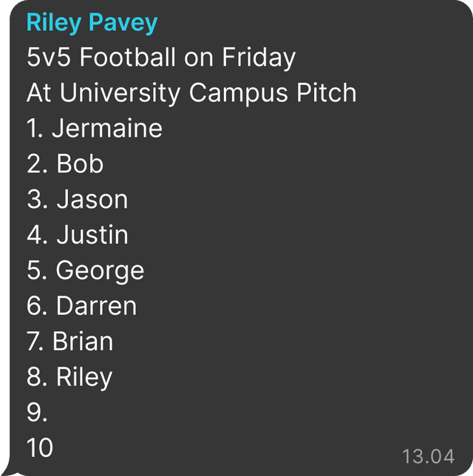Open sender profile Riley Pavey
Viewport: 473px width, 476px height.
92,23
